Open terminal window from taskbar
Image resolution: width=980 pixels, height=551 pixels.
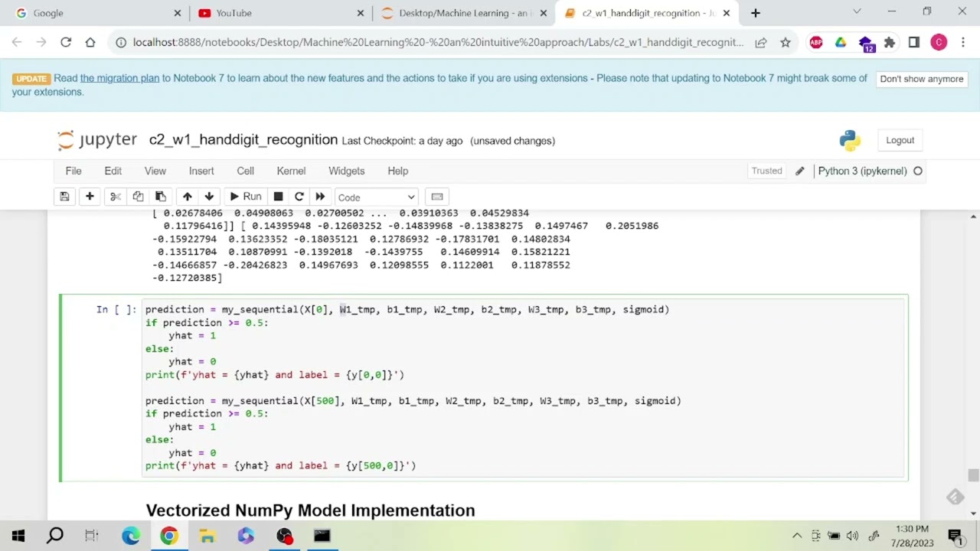[322, 536]
